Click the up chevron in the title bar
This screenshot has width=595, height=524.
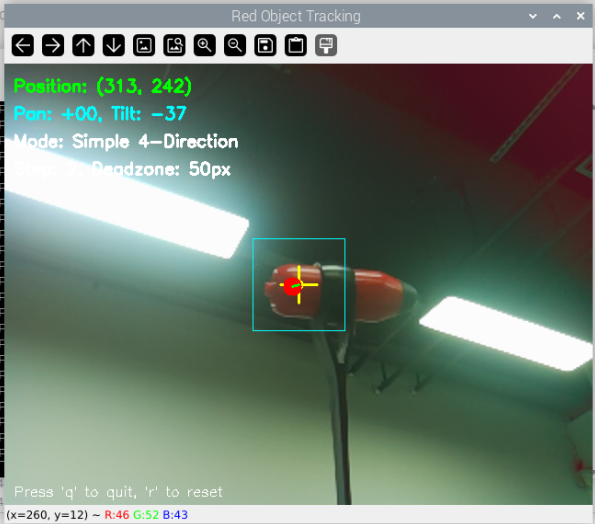pyautogui.click(x=557, y=16)
